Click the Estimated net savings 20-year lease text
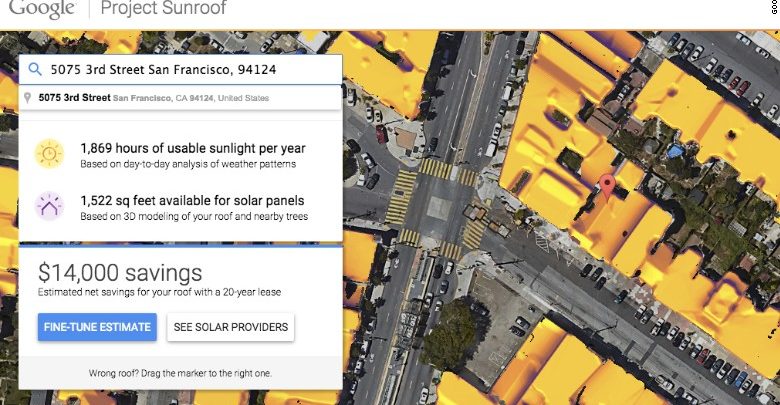This screenshot has width=780, height=405. (159, 292)
